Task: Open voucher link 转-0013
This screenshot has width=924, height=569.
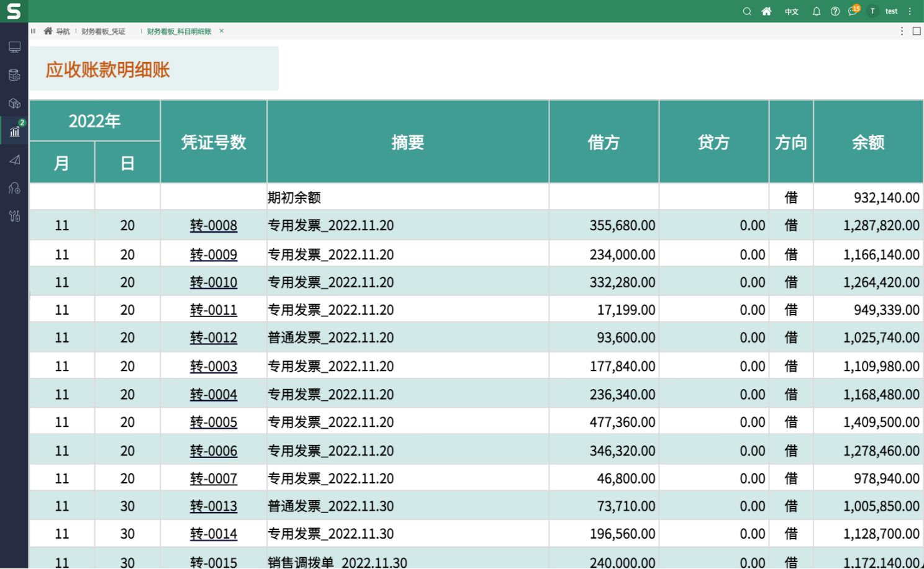Action: tap(214, 506)
